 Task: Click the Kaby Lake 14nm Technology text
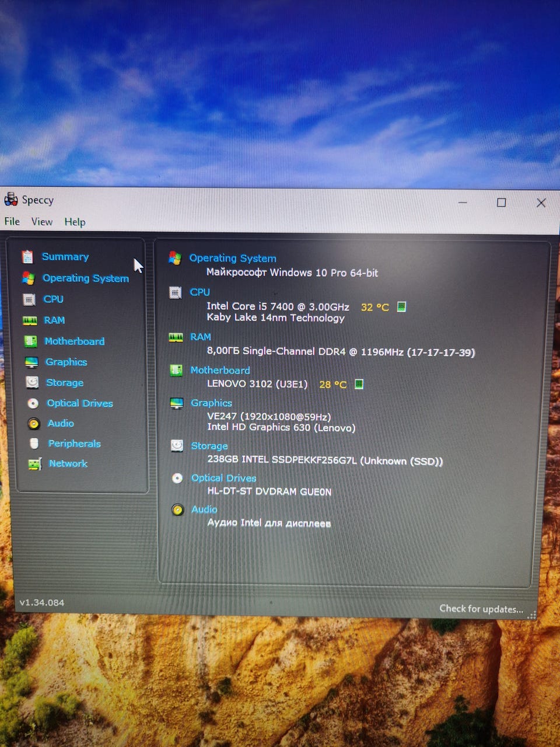(276, 318)
